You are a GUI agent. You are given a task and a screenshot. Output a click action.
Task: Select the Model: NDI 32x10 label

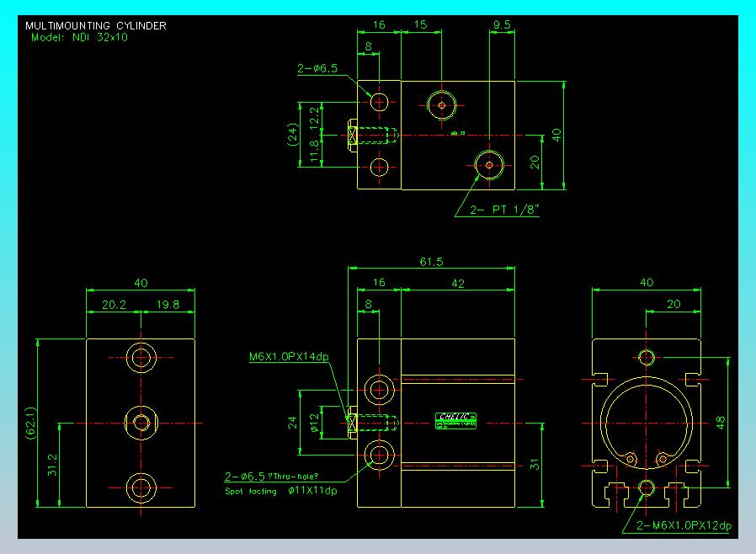pyautogui.click(x=79, y=38)
